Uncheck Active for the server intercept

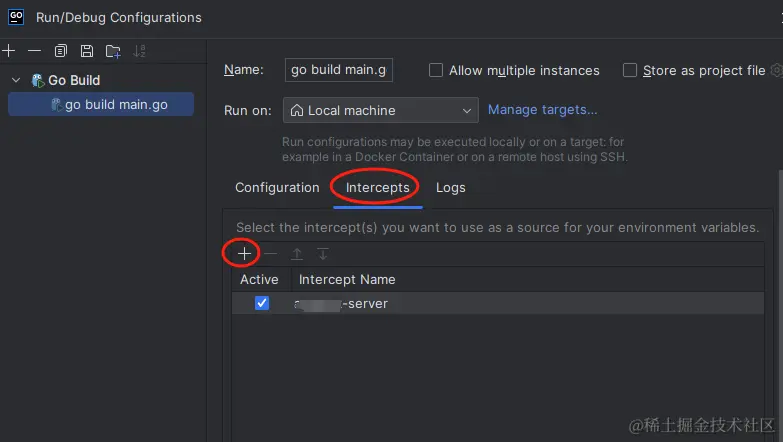point(262,303)
